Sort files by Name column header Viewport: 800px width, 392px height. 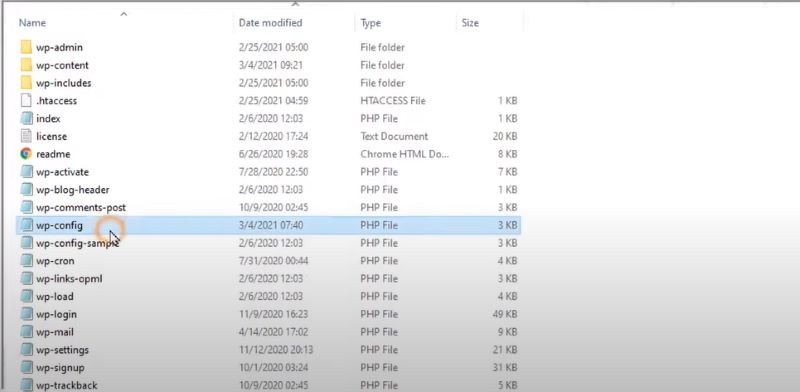tap(32, 23)
